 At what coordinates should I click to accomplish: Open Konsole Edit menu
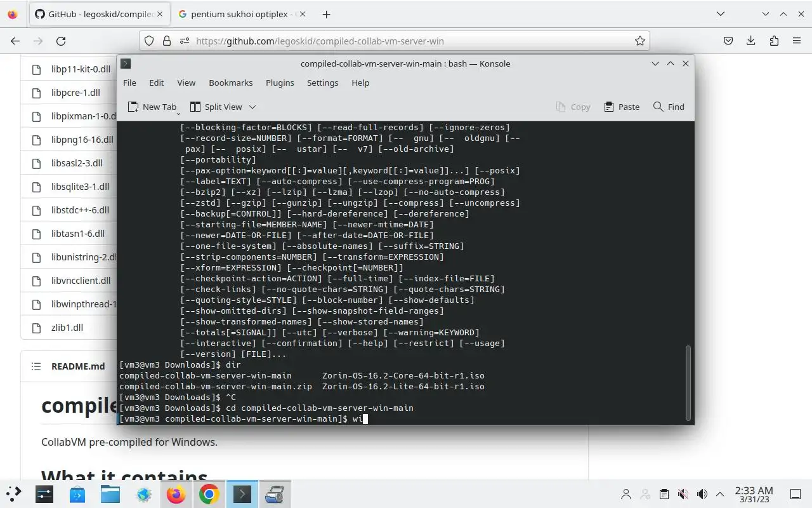coord(157,83)
